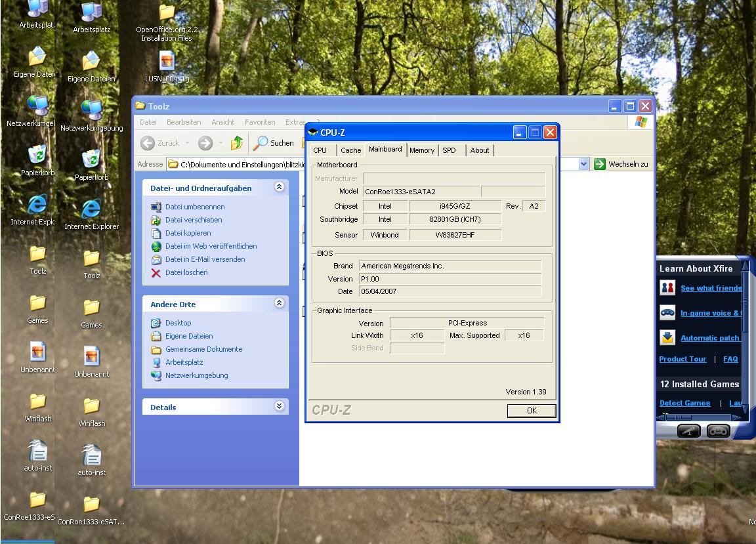This screenshot has height=544, width=756.
Task: Open the Datei menu in Toolz
Action: point(148,122)
